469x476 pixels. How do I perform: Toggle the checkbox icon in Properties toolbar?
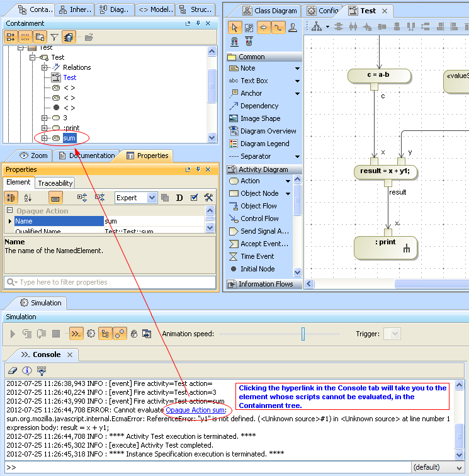coord(194,198)
